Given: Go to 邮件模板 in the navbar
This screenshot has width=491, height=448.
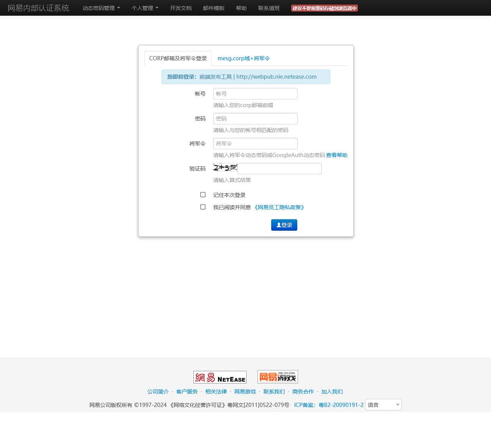Looking at the screenshot, I should tap(214, 8).
